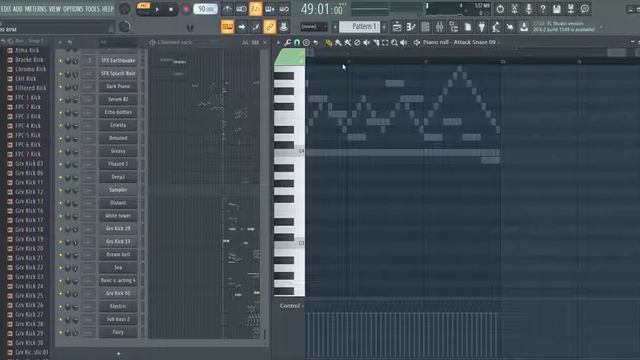Open the Control event lane selector

[x=291, y=306]
